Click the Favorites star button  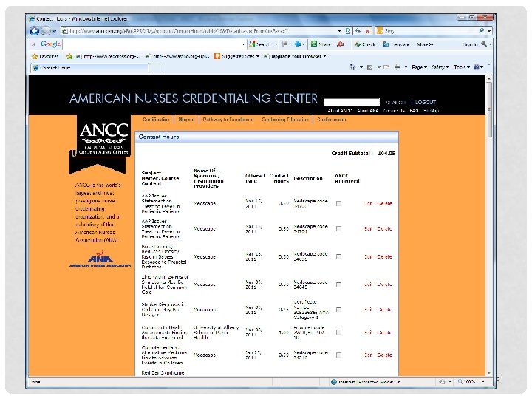pos(45,56)
